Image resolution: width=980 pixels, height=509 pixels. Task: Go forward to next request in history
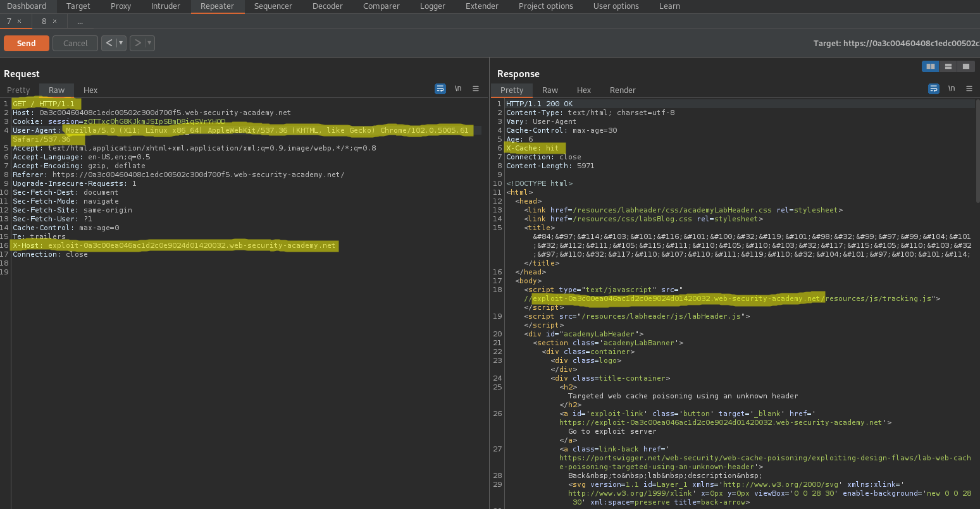pyautogui.click(x=138, y=43)
